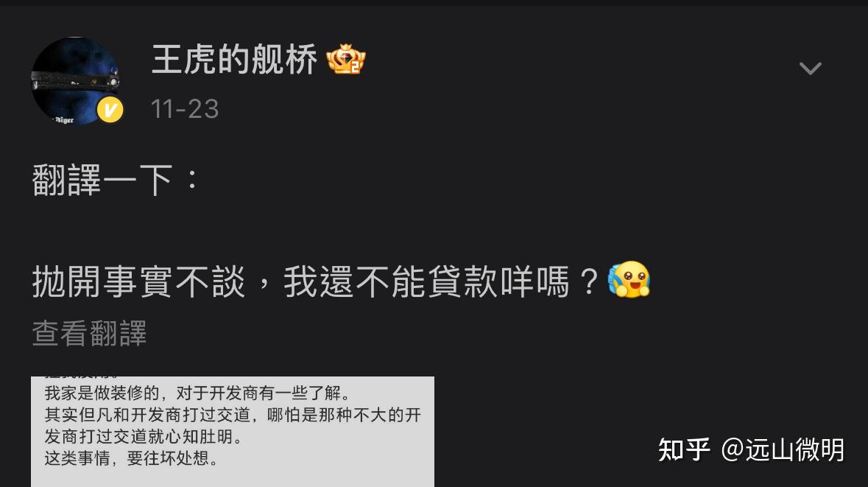Click the text 翻譯一下：
868x487 pixels.
[116, 180]
